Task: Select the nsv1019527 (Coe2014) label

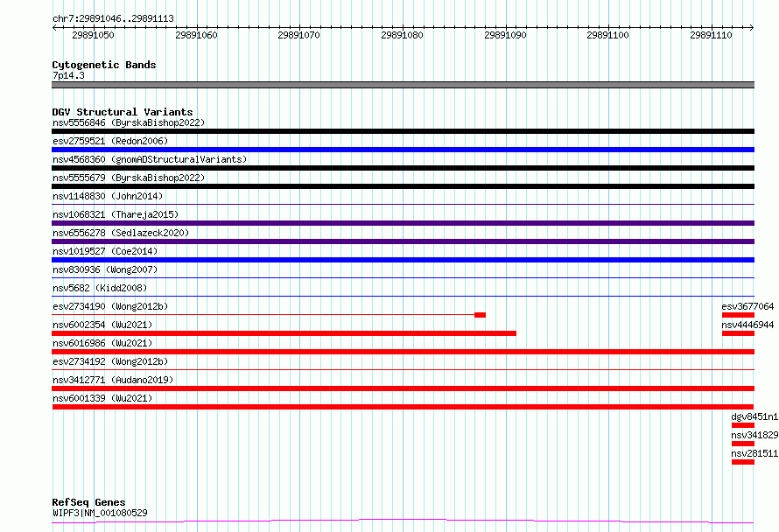Action: click(x=105, y=251)
